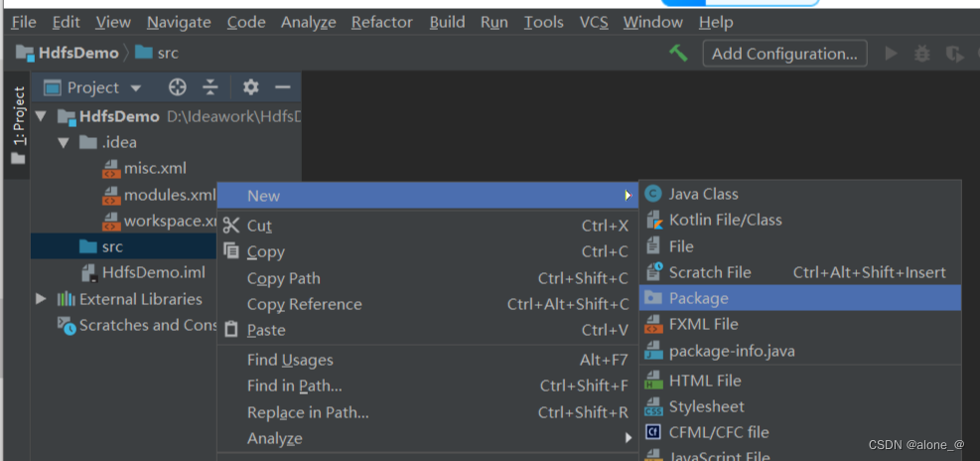Select the src folder in project tree
The width and height of the screenshot is (980, 461).
[x=124, y=246]
